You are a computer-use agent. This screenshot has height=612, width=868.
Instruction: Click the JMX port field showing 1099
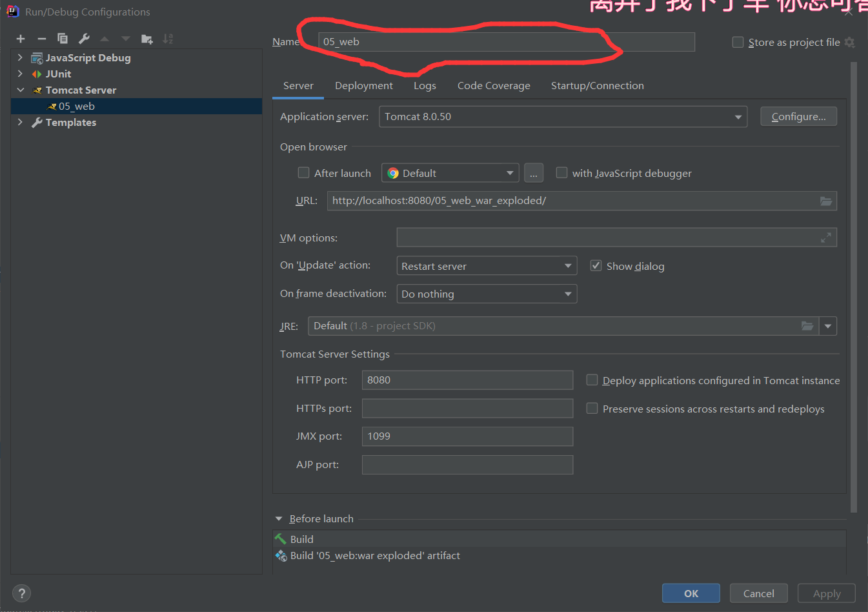pos(467,436)
